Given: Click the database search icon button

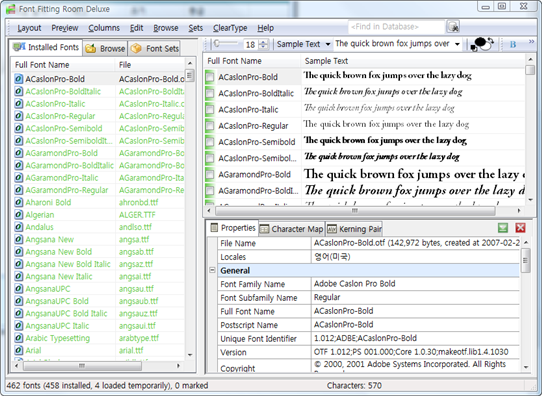Looking at the screenshot, I should (453, 27).
